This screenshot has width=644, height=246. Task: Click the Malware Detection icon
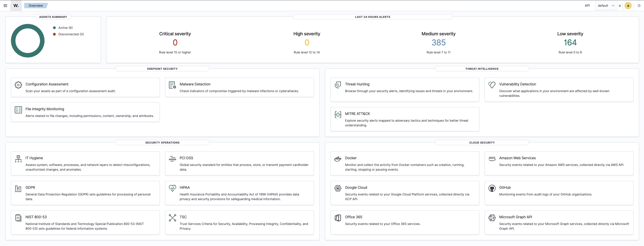pos(172,85)
